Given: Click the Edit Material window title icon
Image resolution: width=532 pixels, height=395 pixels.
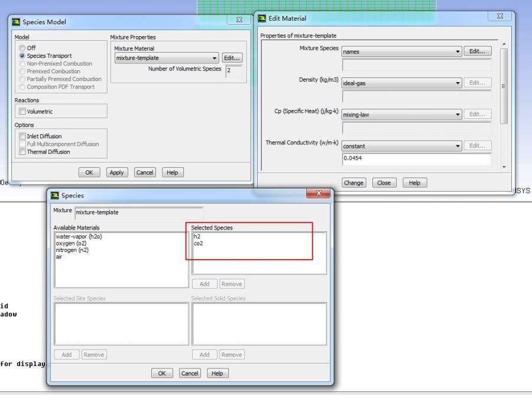Looking at the screenshot, I should tap(262, 18).
